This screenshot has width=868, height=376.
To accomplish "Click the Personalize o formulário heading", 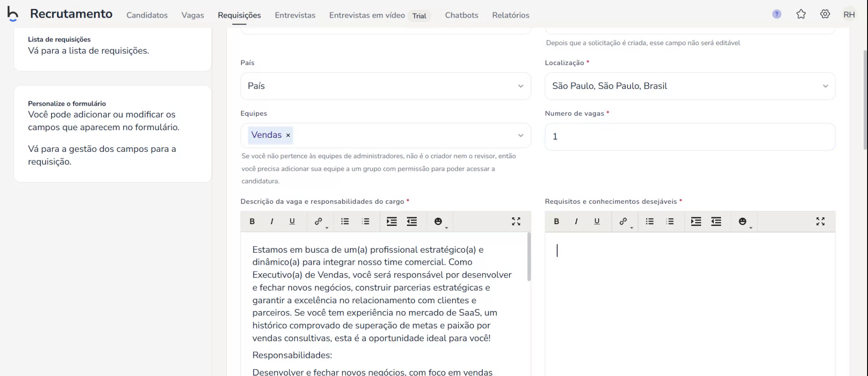I will click(x=67, y=103).
